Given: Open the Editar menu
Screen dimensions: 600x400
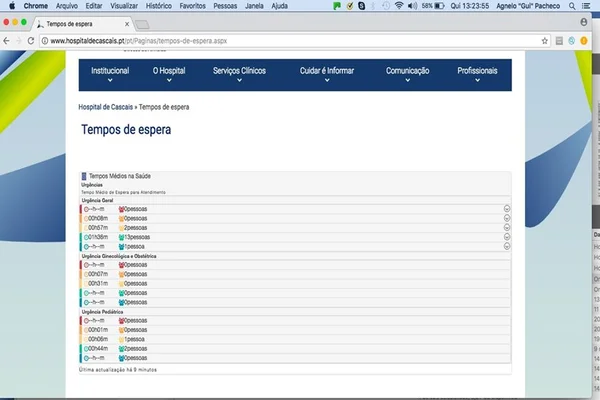Looking at the screenshot, I should pyautogui.click(x=94, y=6).
